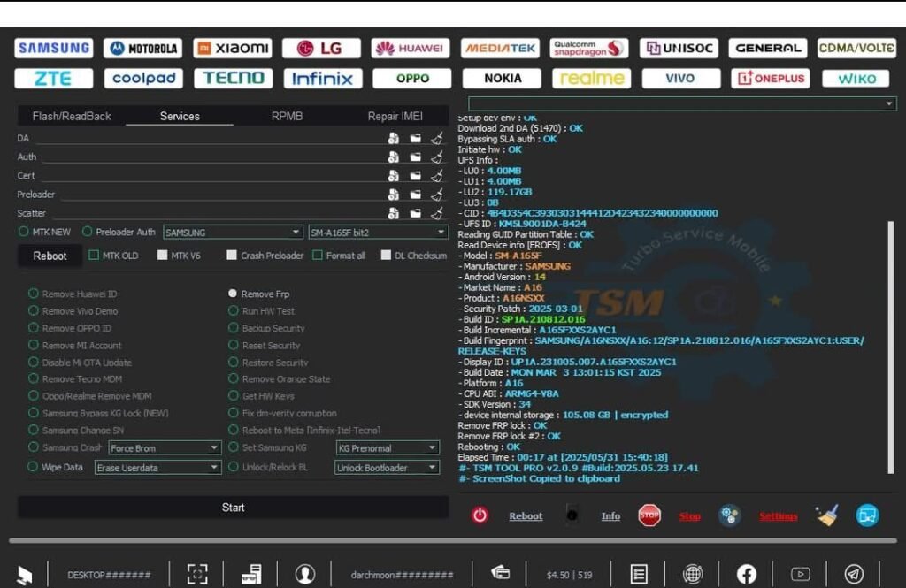This screenshot has width=906, height=588.
Task: Click the Start button
Action: 234,508
